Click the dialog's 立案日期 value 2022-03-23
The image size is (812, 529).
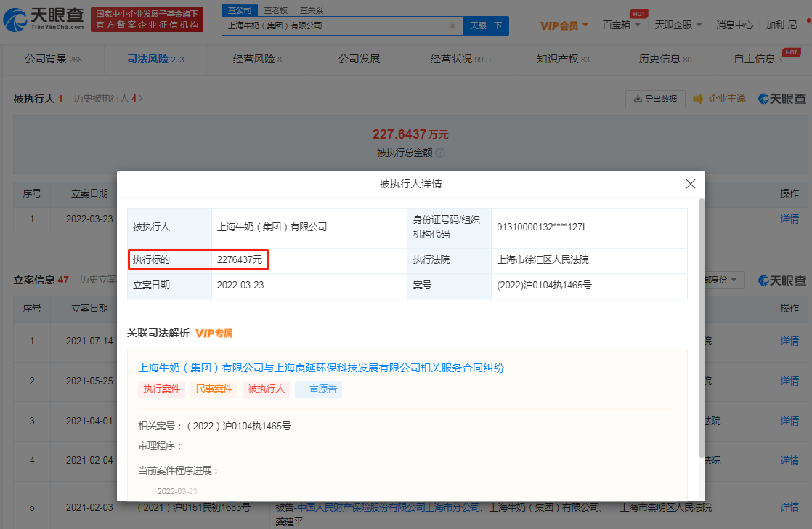point(240,286)
